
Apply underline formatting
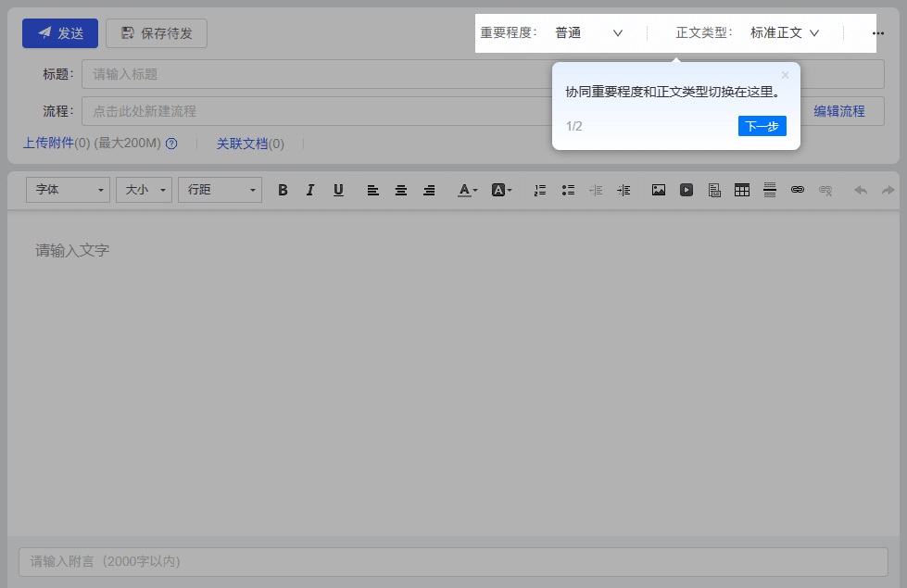[x=338, y=190]
